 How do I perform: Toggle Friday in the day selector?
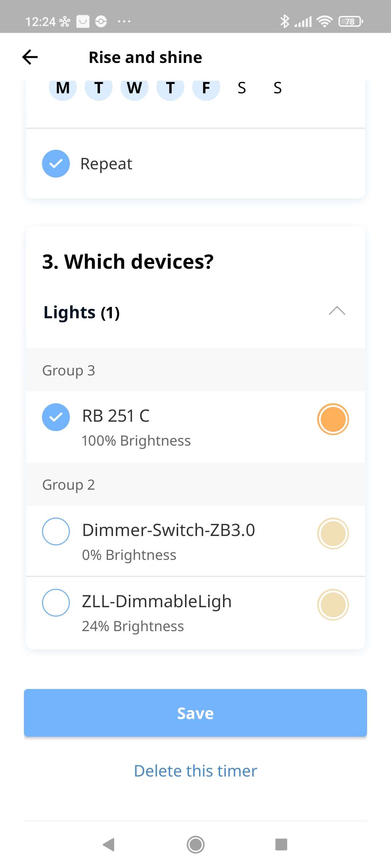click(x=206, y=88)
